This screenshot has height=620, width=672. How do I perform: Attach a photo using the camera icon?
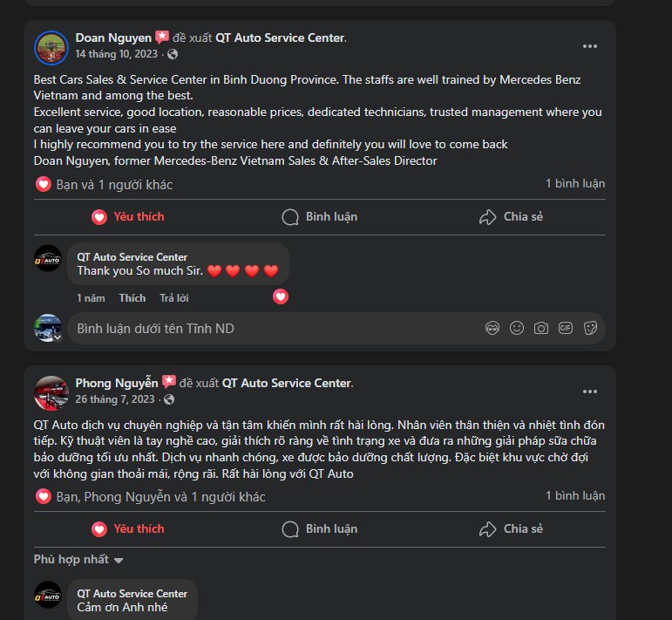pos(541,329)
